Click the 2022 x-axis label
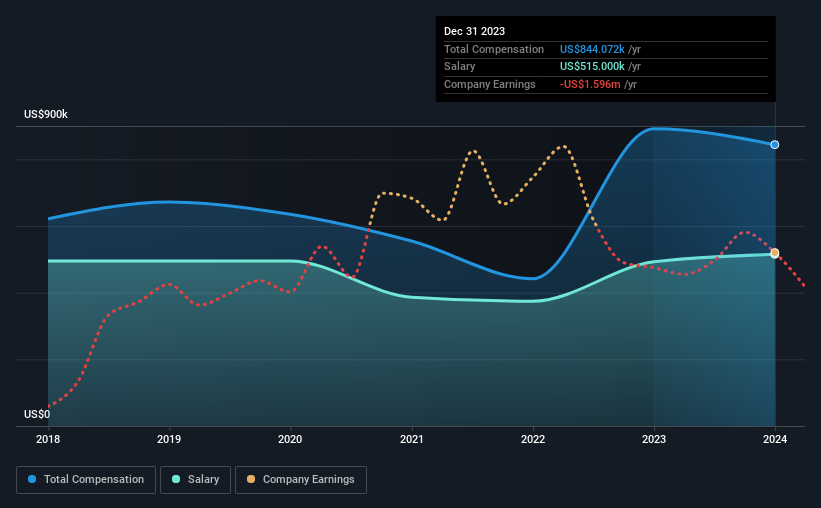Viewport: 821px width, 508px height. 533,439
